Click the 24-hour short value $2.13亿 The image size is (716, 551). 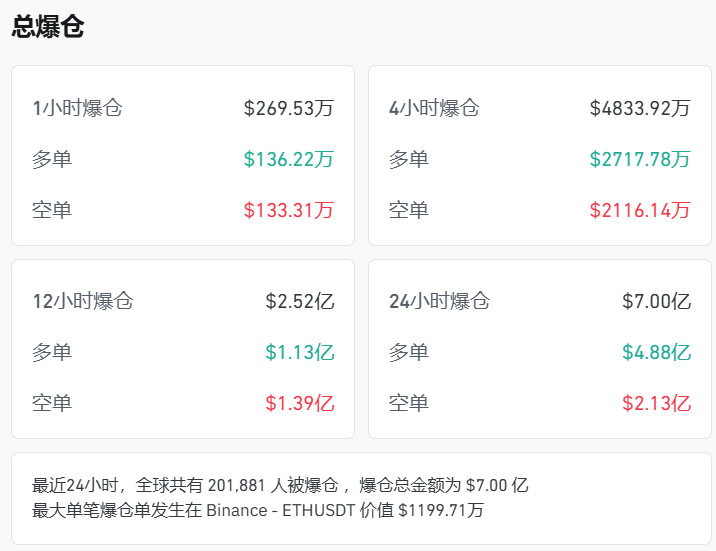pyautogui.click(x=656, y=403)
